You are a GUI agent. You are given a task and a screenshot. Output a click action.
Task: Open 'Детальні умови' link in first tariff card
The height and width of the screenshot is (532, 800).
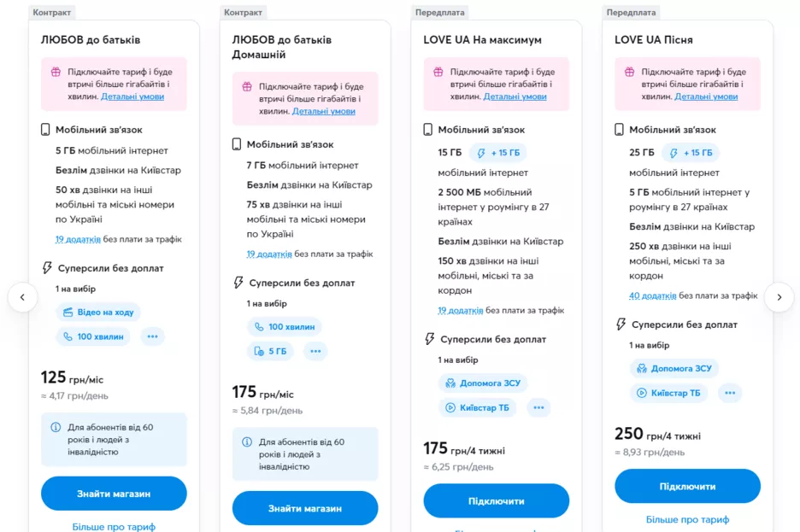[132, 96]
